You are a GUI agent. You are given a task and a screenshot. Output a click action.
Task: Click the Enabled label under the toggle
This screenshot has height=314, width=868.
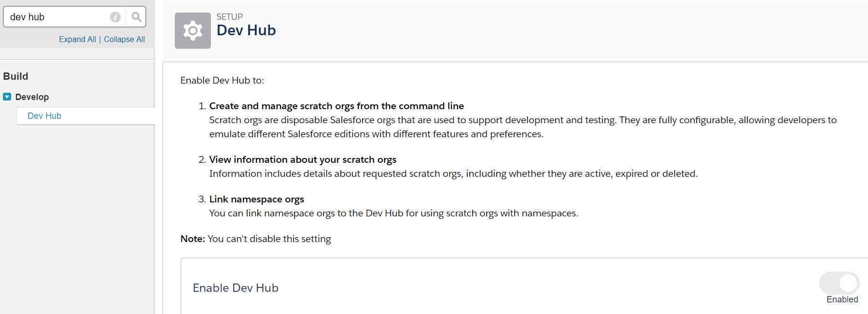tap(842, 300)
